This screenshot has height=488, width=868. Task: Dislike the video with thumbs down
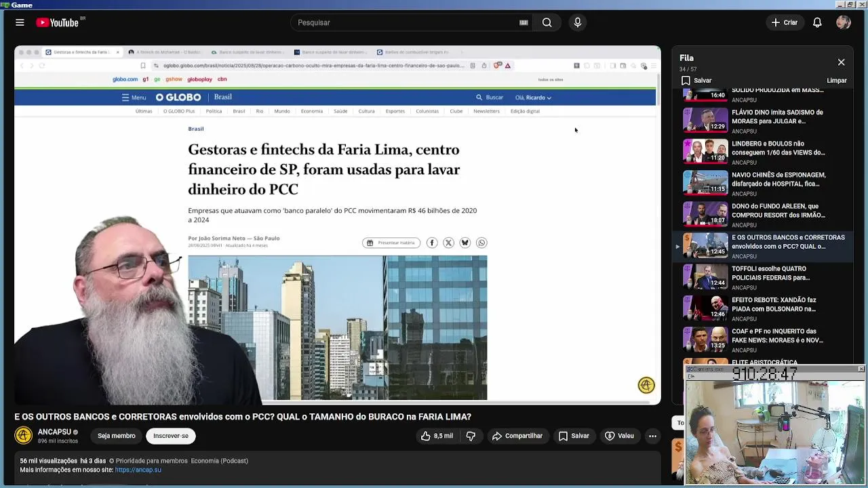pyautogui.click(x=471, y=436)
